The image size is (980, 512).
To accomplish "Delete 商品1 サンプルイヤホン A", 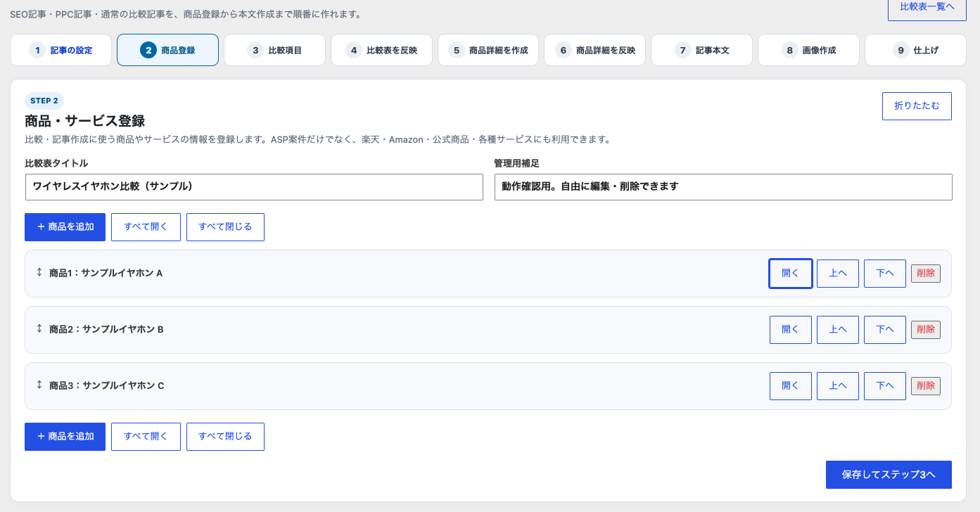I will [926, 274].
